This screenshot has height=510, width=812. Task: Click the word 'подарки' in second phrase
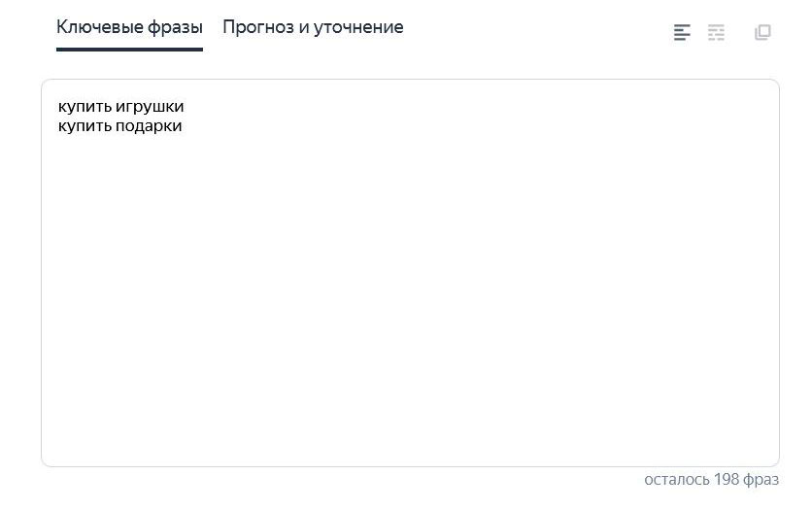tap(149, 126)
